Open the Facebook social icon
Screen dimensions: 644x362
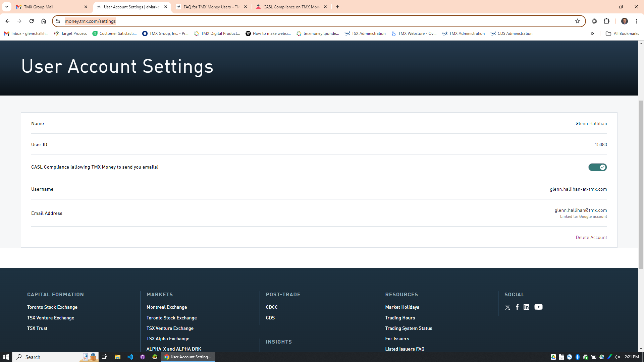[x=517, y=307]
